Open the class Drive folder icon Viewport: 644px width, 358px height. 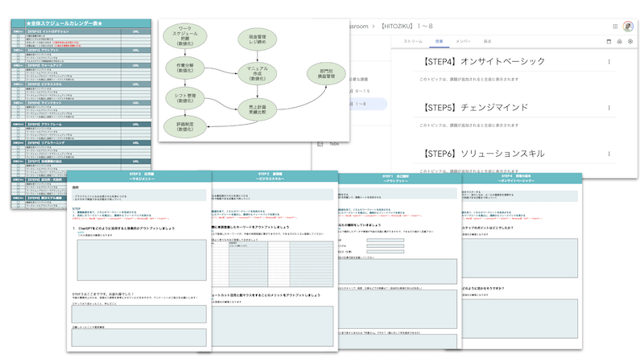(619, 42)
